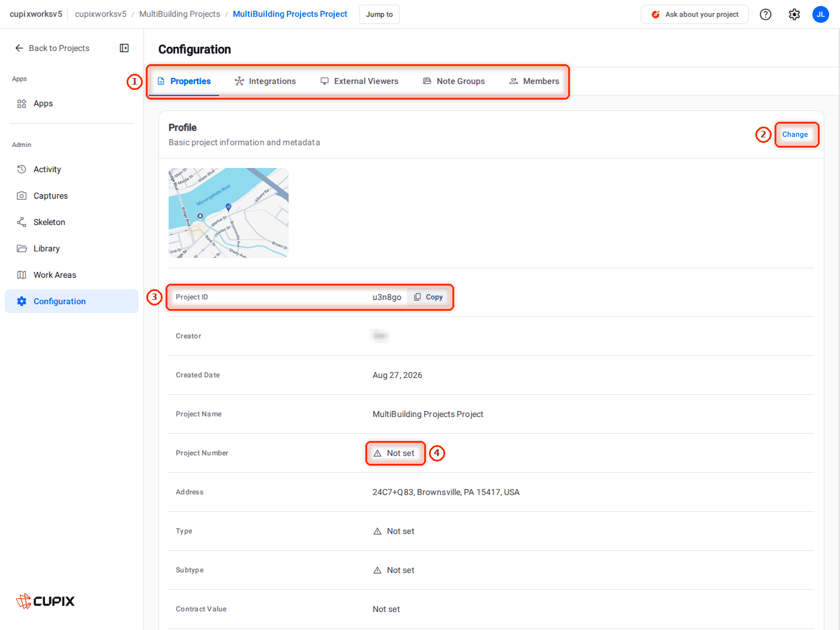Open the Note Groups tab
This screenshot has width=840, height=630.
tap(454, 81)
